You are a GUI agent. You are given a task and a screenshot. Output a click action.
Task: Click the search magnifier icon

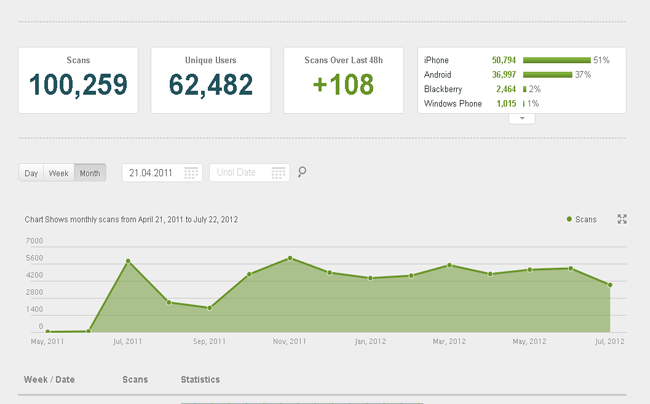coord(302,172)
